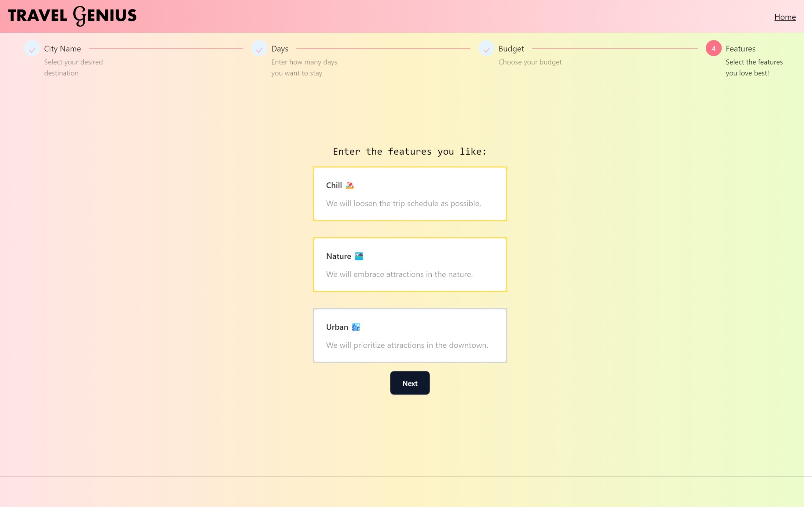Screen dimensions: 812x507
Task: Select the Urban feature card
Action: point(410,335)
